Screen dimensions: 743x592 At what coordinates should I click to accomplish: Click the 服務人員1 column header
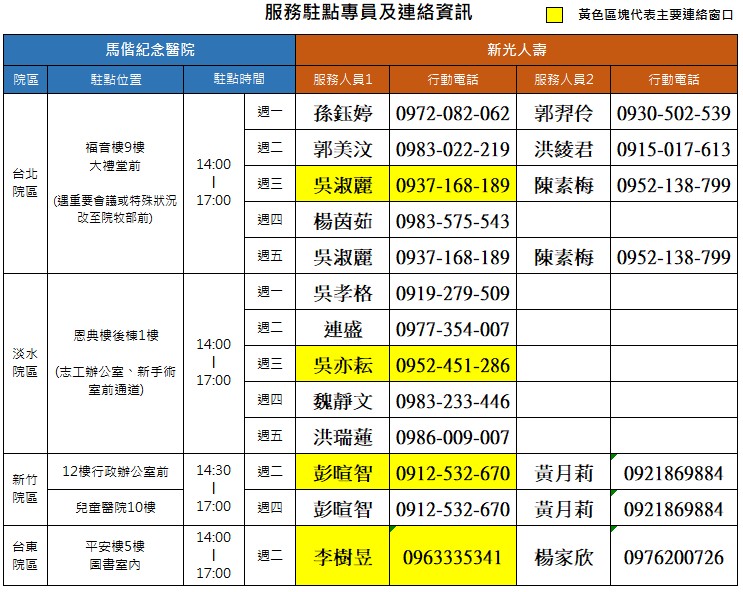343,79
